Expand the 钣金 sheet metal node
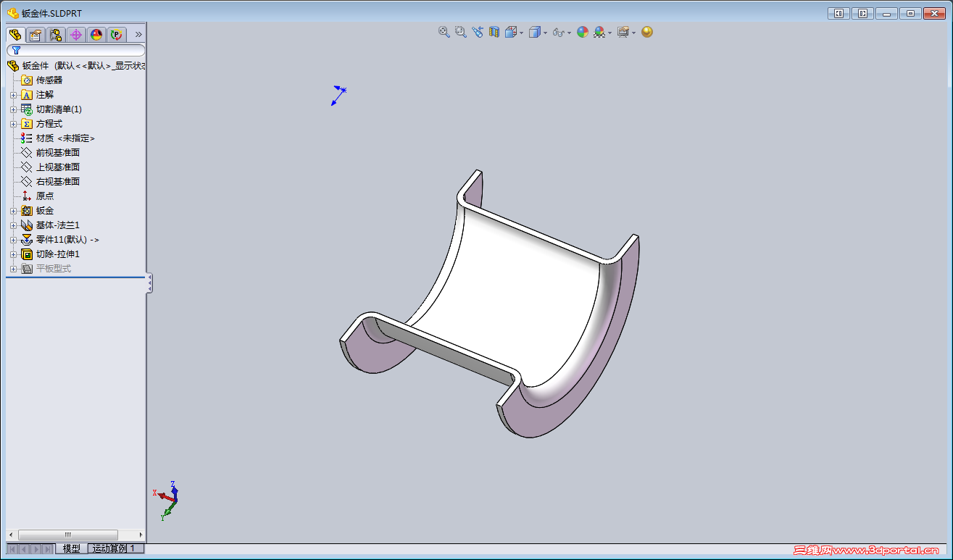Image resolution: width=953 pixels, height=560 pixels. point(13,211)
